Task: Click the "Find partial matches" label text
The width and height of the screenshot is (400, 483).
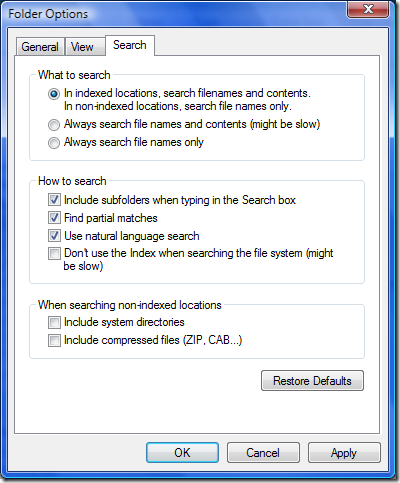Action: [x=111, y=218]
